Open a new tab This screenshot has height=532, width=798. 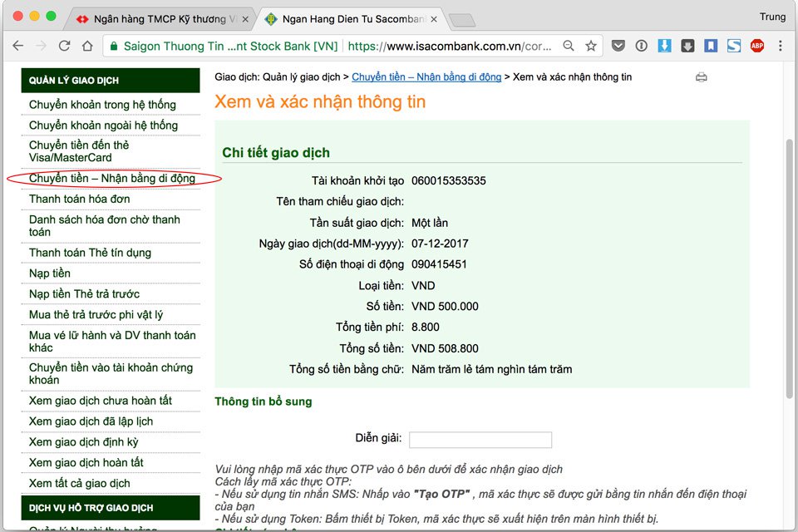[x=462, y=20]
